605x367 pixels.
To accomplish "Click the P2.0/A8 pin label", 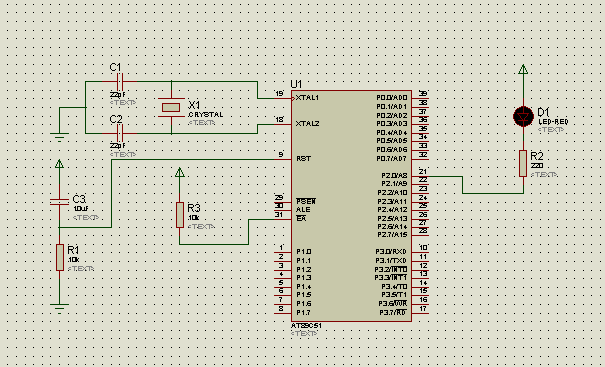I will tap(394, 175).
